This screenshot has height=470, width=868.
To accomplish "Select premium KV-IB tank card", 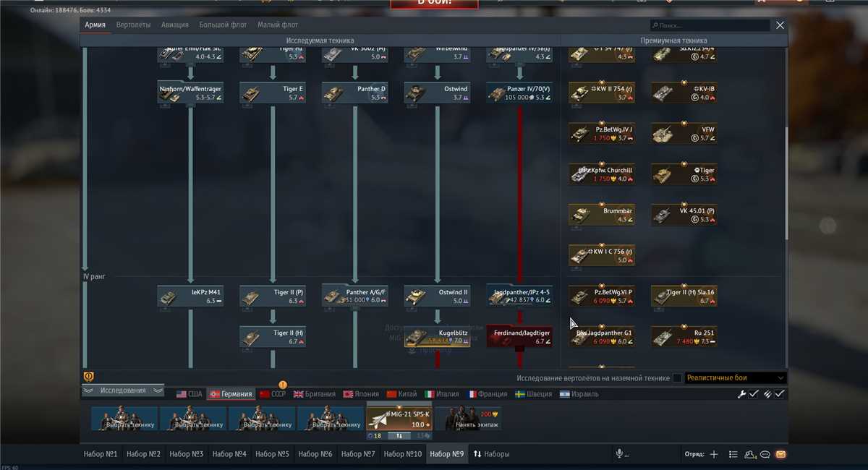I will point(684,93).
